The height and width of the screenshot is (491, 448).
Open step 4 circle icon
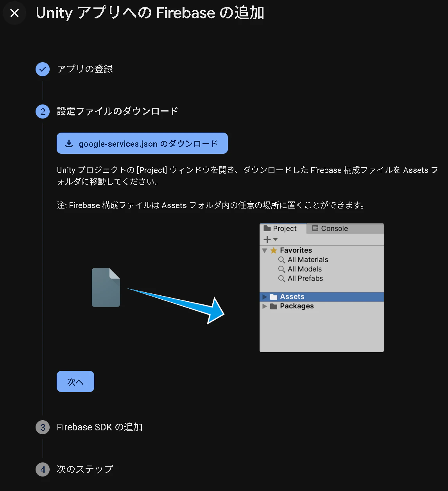[43, 469]
